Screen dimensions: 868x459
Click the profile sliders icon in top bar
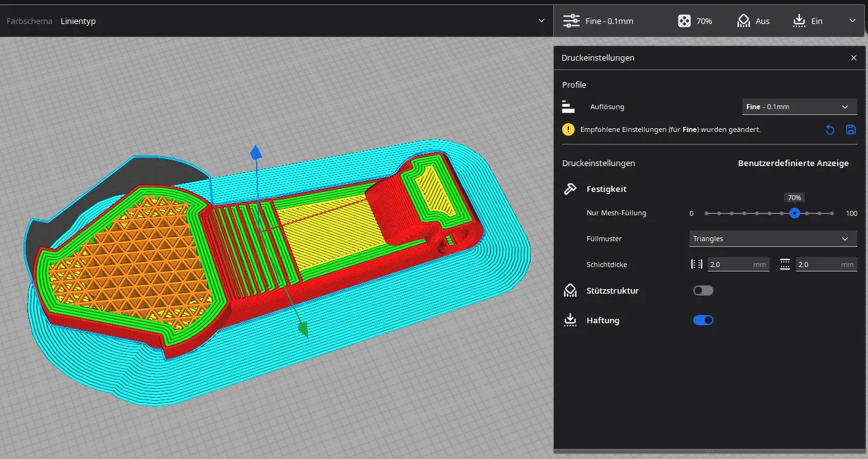(571, 21)
